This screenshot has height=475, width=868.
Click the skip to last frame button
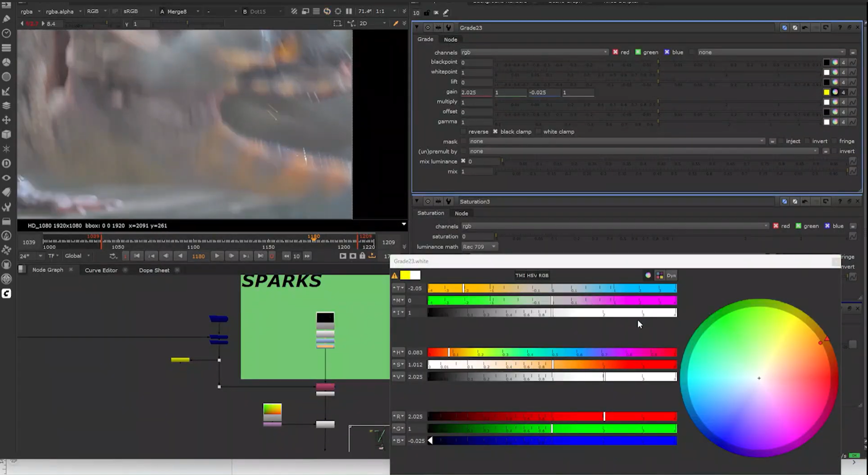(x=260, y=256)
